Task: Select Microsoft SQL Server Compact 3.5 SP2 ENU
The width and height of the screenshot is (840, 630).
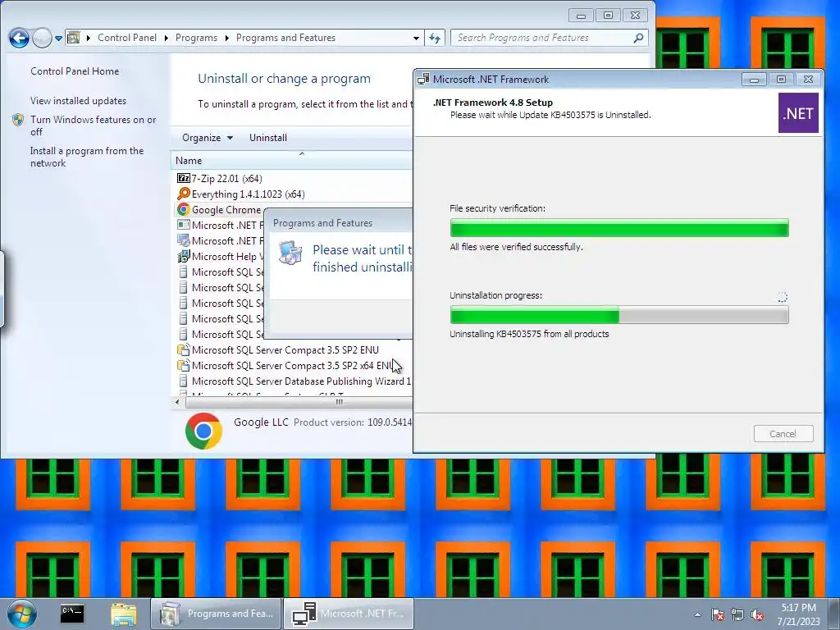Action: 285,349
